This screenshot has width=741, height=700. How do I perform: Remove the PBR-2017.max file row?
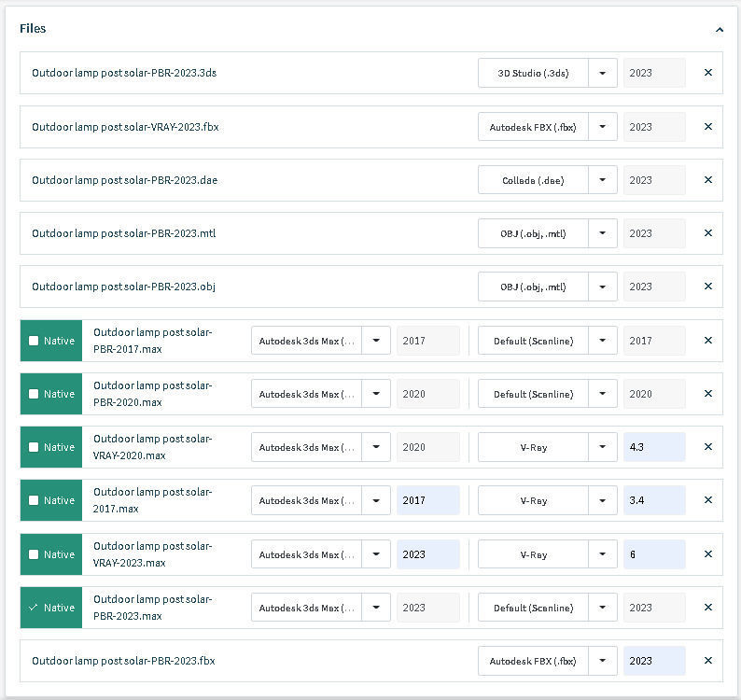708,341
